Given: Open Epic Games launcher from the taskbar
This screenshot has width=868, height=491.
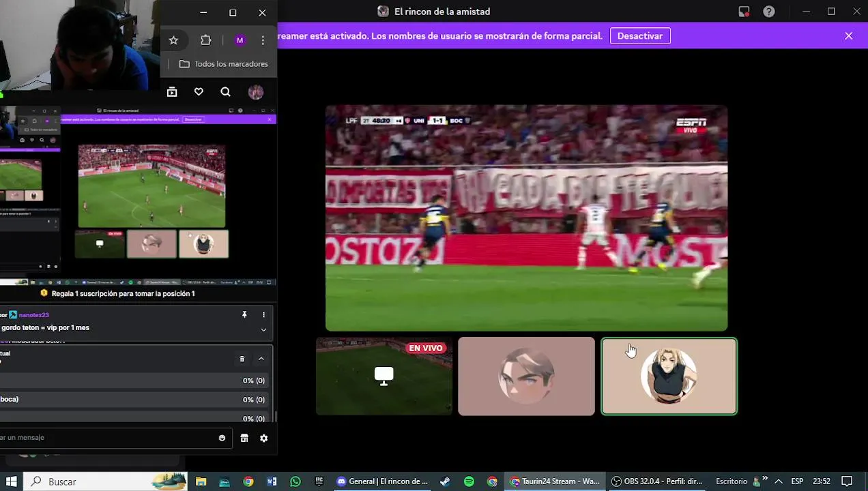Looking at the screenshot, I should click(x=319, y=481).
